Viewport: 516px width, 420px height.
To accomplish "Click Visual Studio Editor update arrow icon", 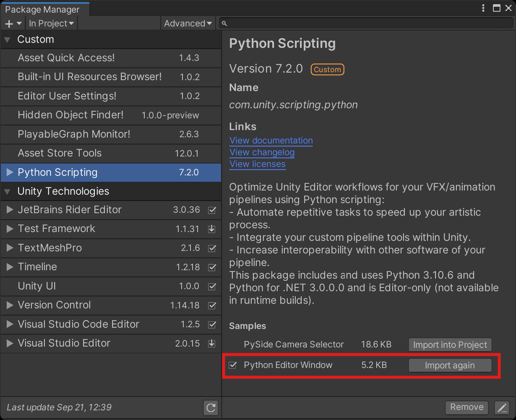I will point(212,344).
